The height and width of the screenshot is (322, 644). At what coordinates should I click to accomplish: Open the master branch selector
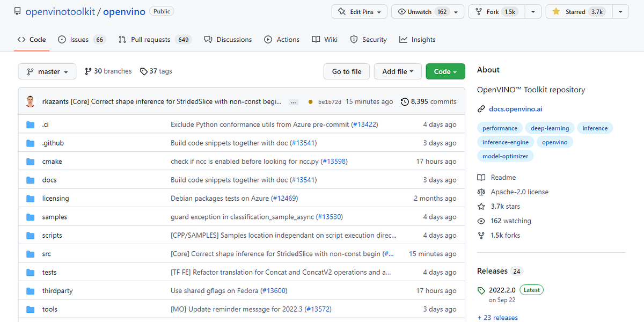click(47, 71)
